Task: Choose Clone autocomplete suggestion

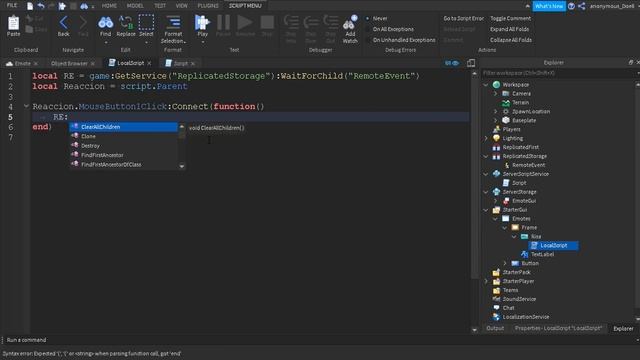Action: [x=124, y=136]
